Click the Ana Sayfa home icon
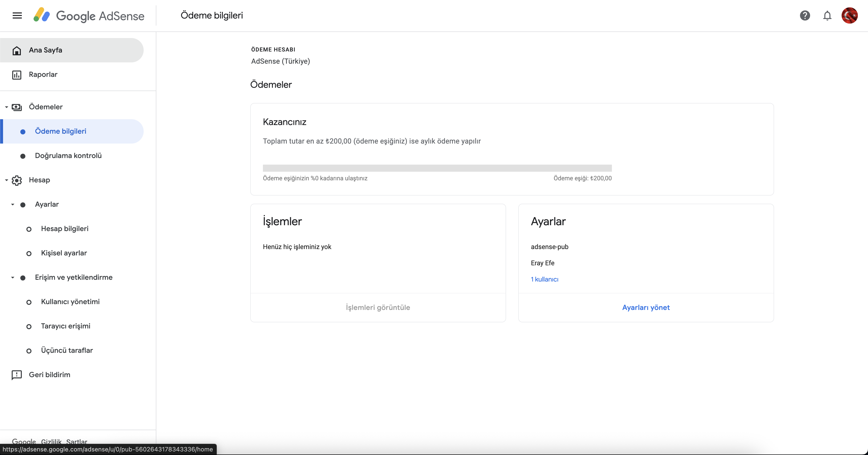Screen dimensions: 868x455 pos(16,50)
